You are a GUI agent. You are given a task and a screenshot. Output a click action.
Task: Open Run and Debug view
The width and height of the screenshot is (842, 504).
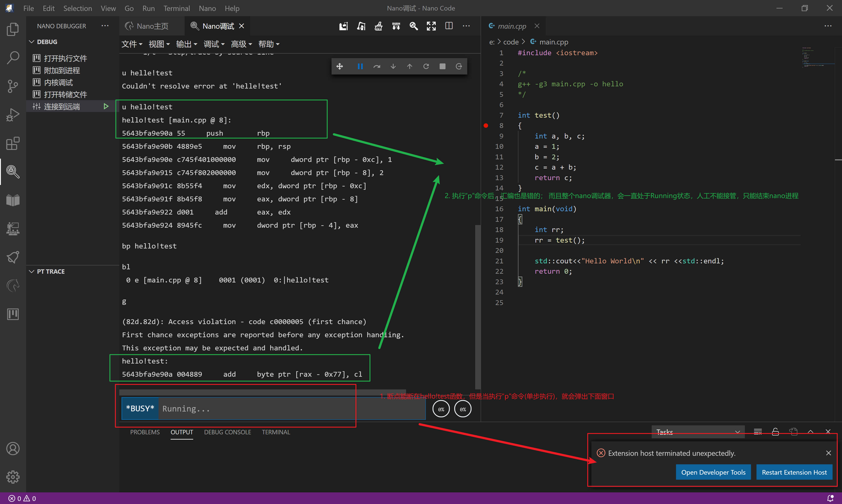pos(13,115)
